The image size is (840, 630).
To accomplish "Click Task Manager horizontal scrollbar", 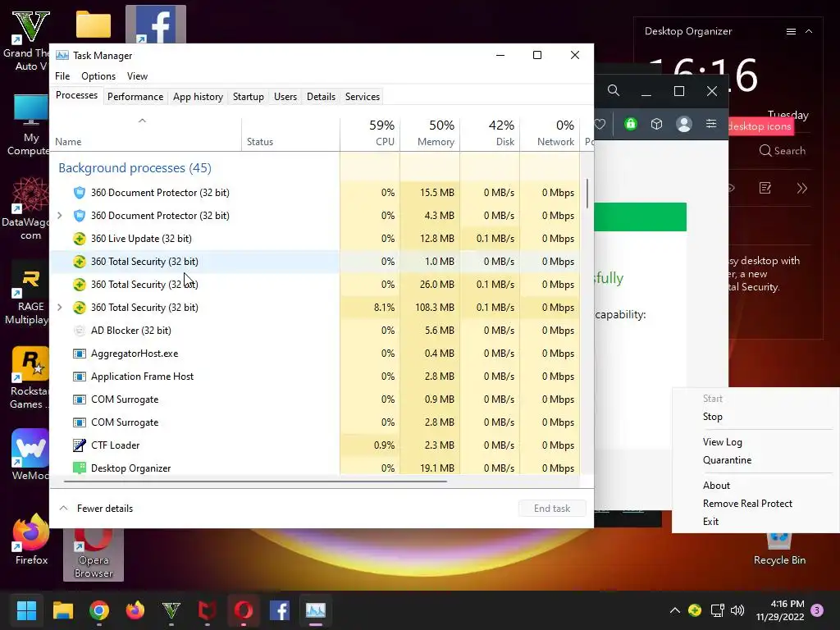I will (x=255, y=481).
